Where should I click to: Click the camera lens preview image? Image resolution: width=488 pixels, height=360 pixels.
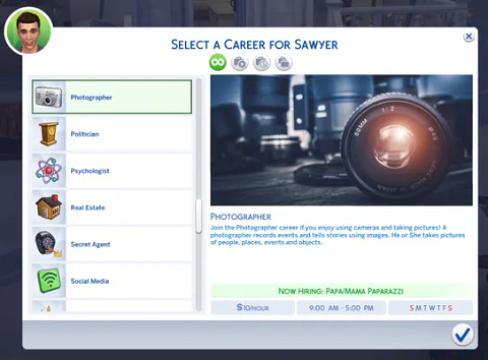pos(341,140)
